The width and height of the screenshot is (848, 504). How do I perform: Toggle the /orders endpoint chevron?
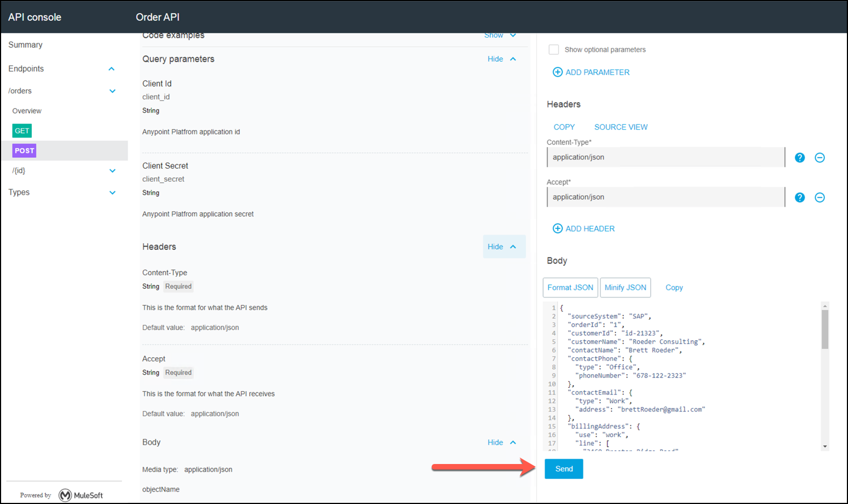click(112, 91)
